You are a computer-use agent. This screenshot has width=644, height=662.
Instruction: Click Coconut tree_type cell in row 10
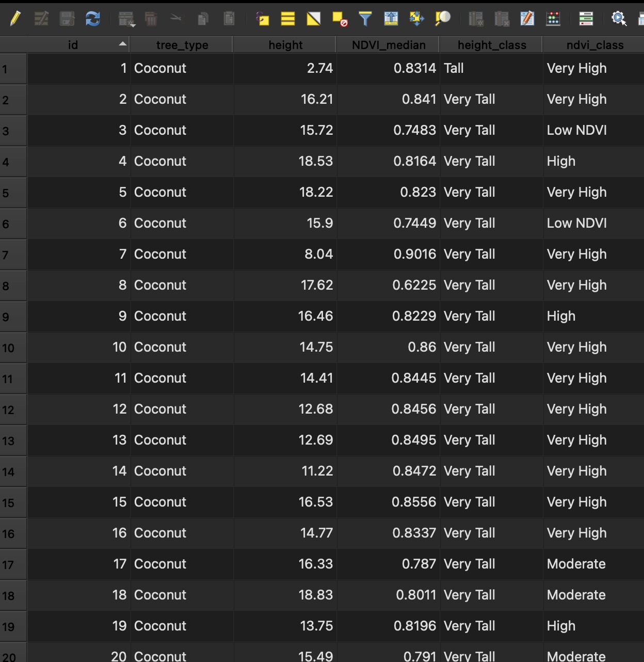pos(182,348)
